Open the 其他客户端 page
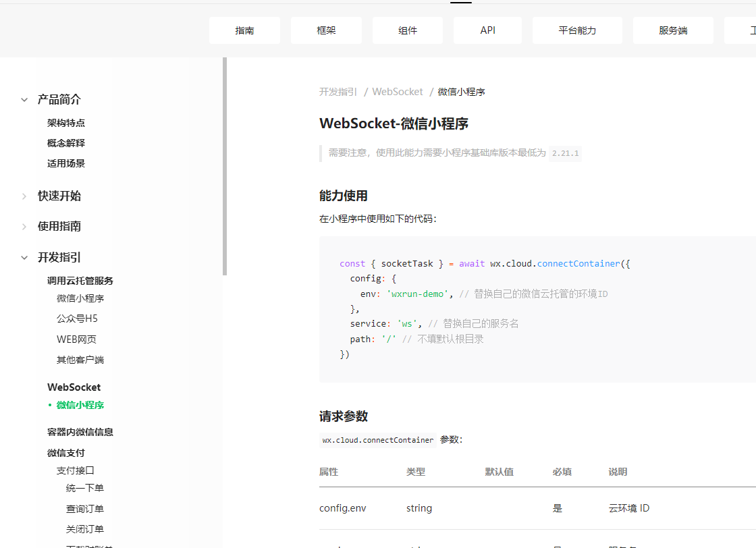This screenshot has height=548, width=756. pos(80,360)
